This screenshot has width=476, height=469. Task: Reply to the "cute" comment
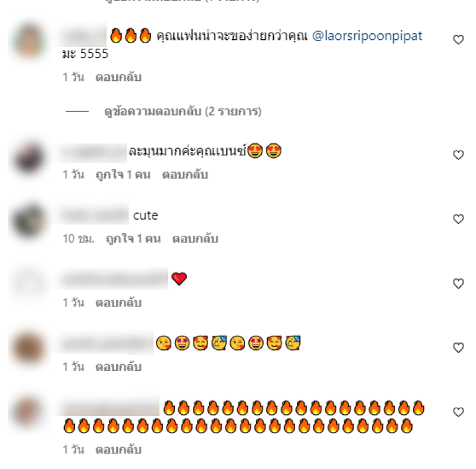[195, 239]
